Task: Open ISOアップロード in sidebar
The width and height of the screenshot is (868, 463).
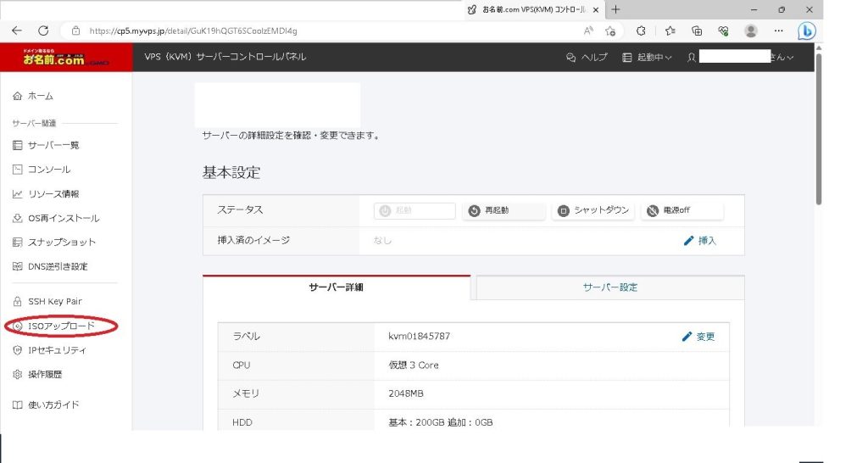Action: click(x=61, y=326)
